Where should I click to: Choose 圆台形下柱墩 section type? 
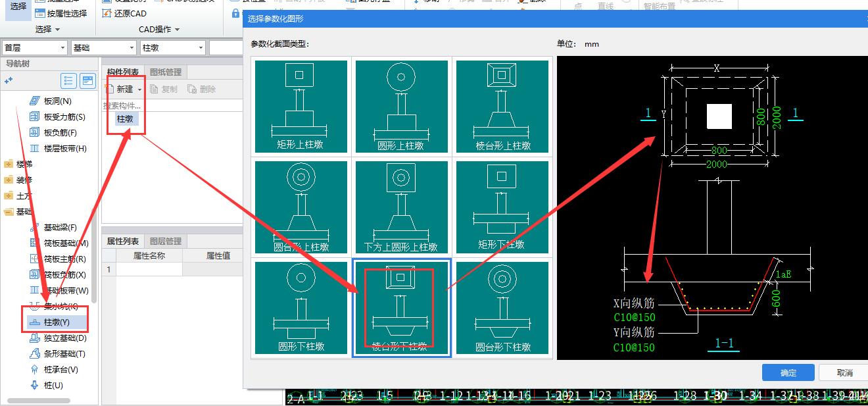503,308
